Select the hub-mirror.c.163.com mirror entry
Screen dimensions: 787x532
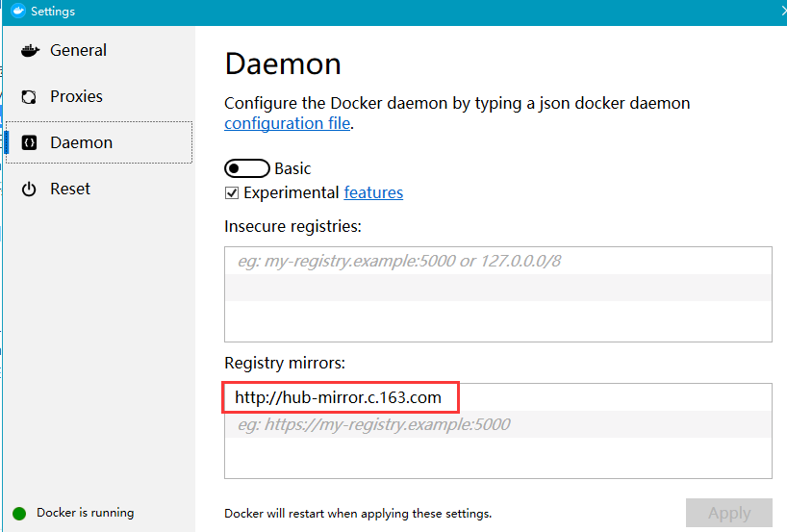(x=339, y=397)
